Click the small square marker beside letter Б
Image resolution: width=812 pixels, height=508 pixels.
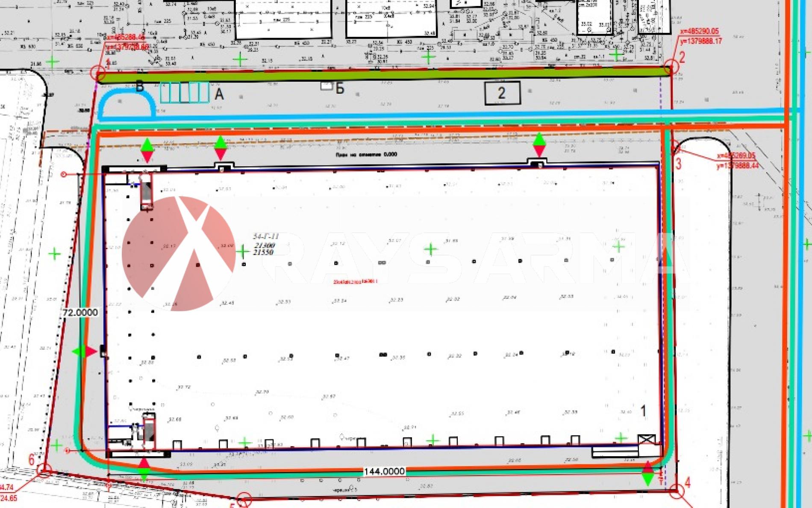[x=327, y=86]
